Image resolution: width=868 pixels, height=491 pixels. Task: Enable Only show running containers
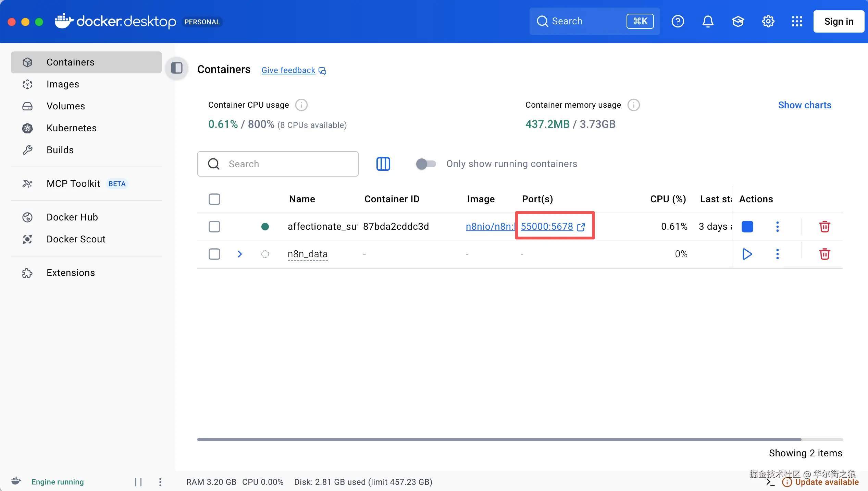[425, 164]
